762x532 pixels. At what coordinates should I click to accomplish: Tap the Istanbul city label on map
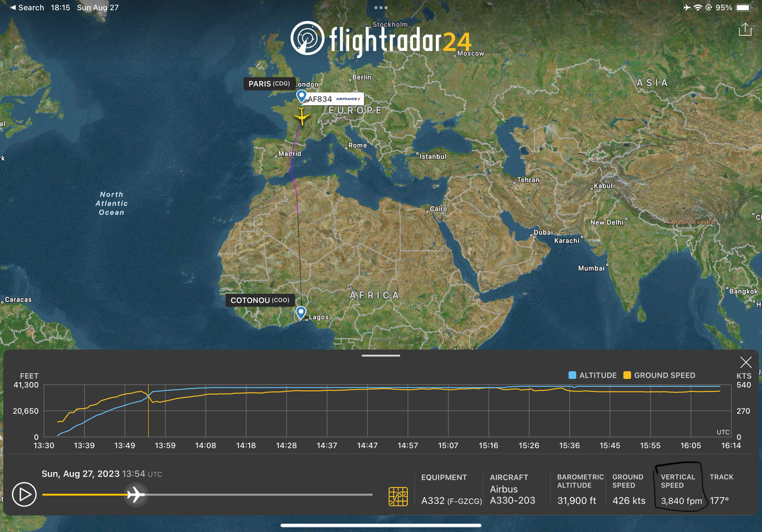click(x=433, y=156)
